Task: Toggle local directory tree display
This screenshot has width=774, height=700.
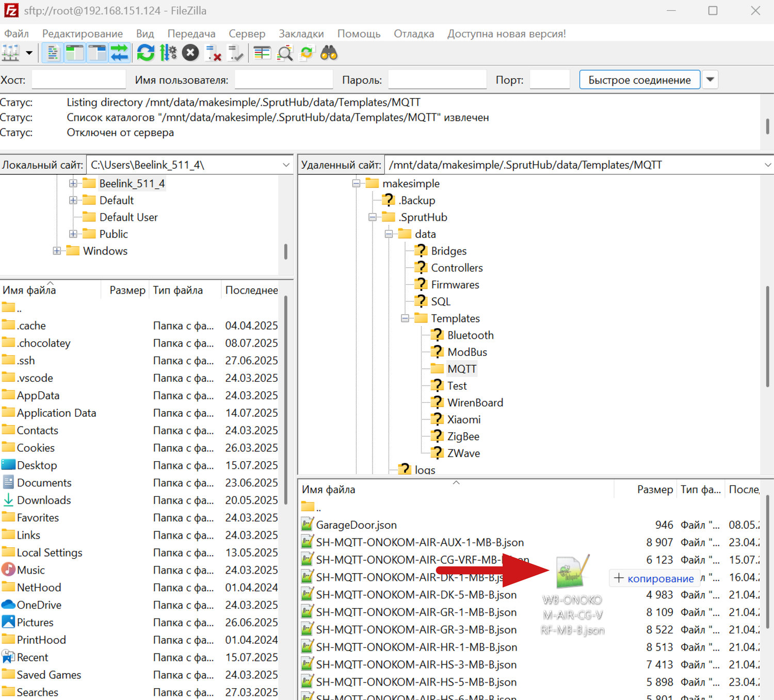Action: pyautogui.click(x=75, y=53)
